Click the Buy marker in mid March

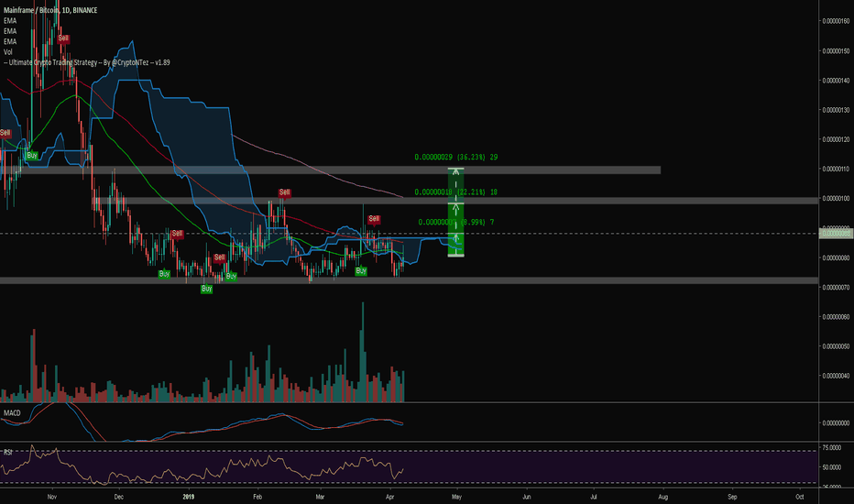(x=360, y=271)
